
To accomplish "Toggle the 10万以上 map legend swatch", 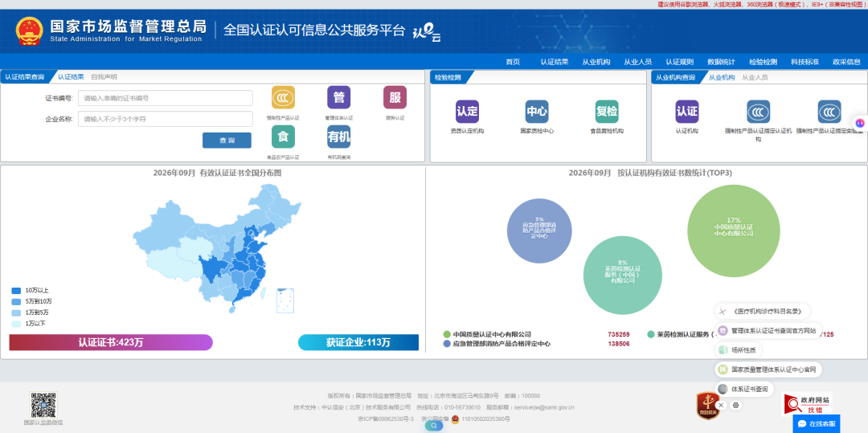I will coord(16,290).
